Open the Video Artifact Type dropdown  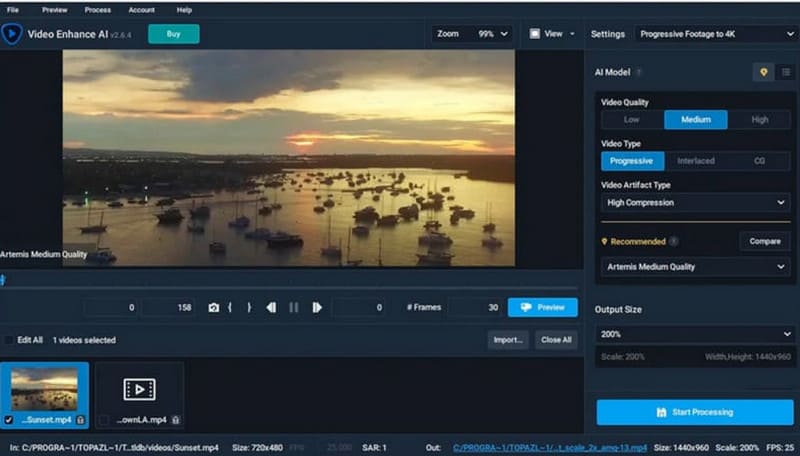695,203
